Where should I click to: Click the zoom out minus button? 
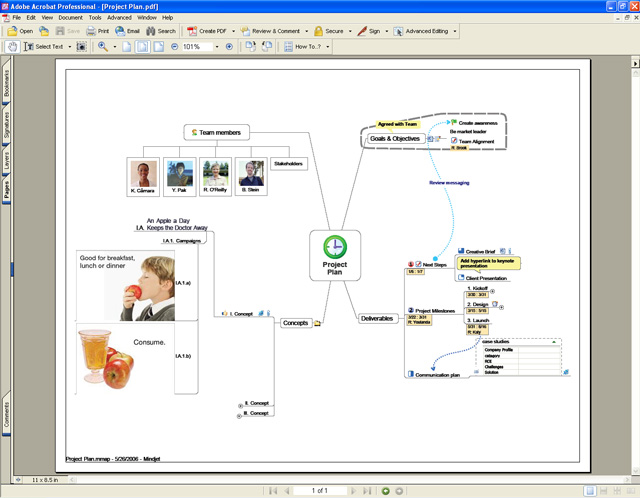tap(172, 46)
